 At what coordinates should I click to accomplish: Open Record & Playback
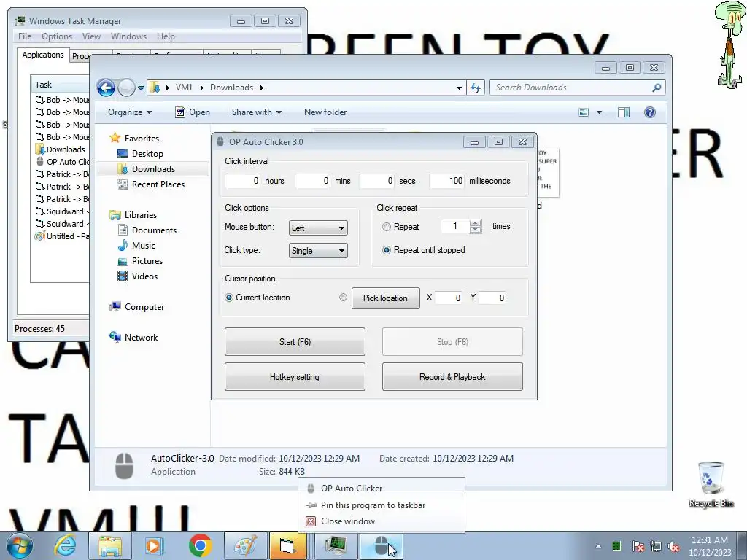pyautogui.click(x=452, y=377)
